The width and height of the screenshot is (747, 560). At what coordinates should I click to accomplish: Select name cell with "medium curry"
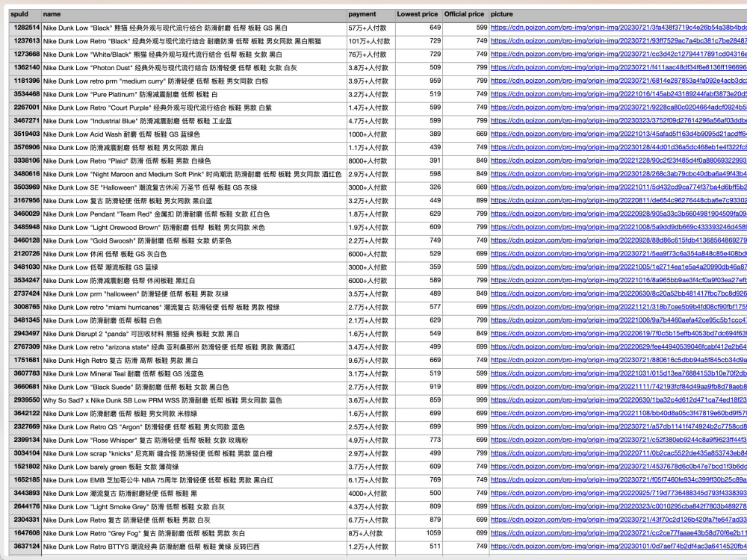194,81
